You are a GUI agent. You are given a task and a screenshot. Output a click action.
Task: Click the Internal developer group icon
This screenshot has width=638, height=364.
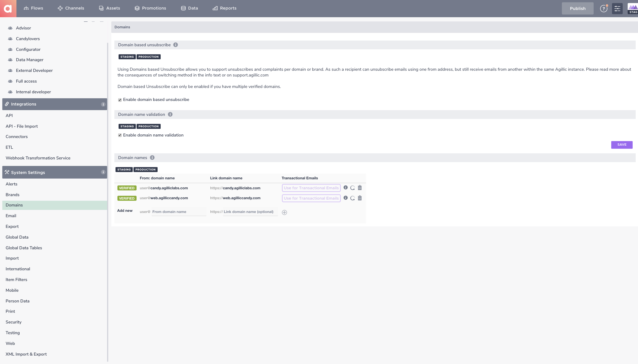click(x=10, y=92)
